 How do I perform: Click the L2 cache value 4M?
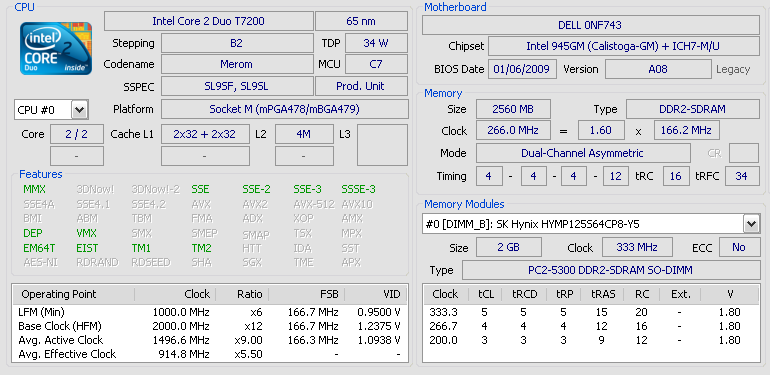click(304, 134)
